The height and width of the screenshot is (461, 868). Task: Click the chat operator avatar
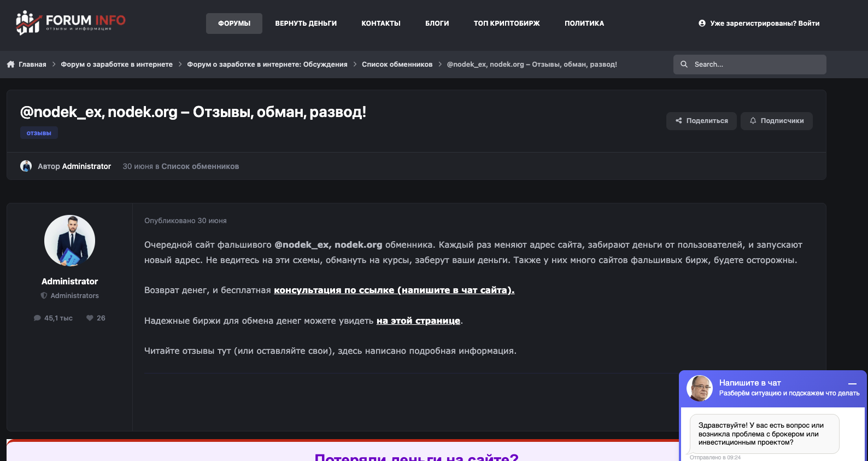click(x=700, y=388)
